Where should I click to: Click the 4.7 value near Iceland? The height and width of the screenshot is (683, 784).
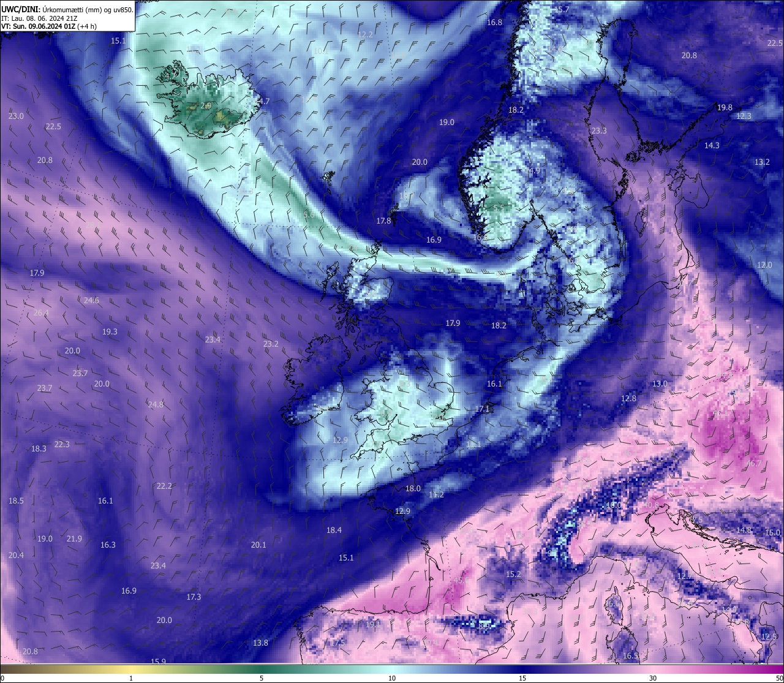[264, 101]
